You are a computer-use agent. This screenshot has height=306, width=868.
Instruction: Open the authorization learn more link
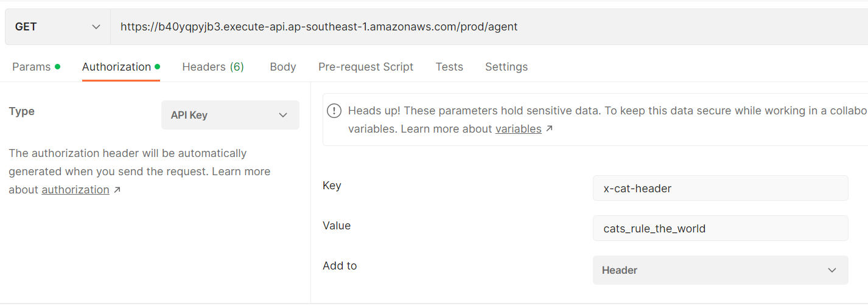pyautogui.click(x=75, y=190)
